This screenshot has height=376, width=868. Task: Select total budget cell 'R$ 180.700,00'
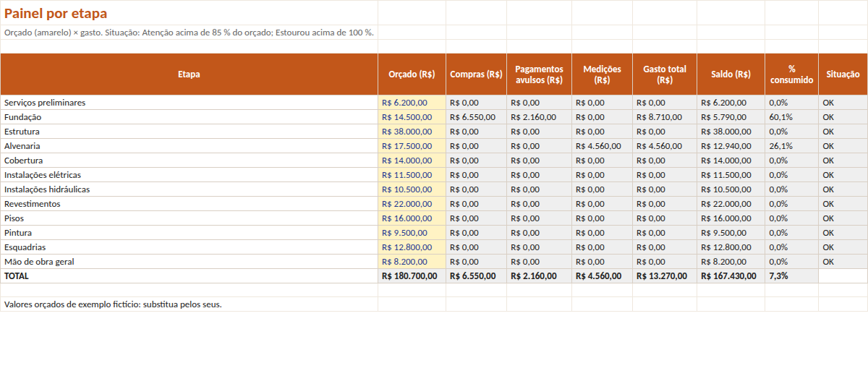click(x=412, y=276)
